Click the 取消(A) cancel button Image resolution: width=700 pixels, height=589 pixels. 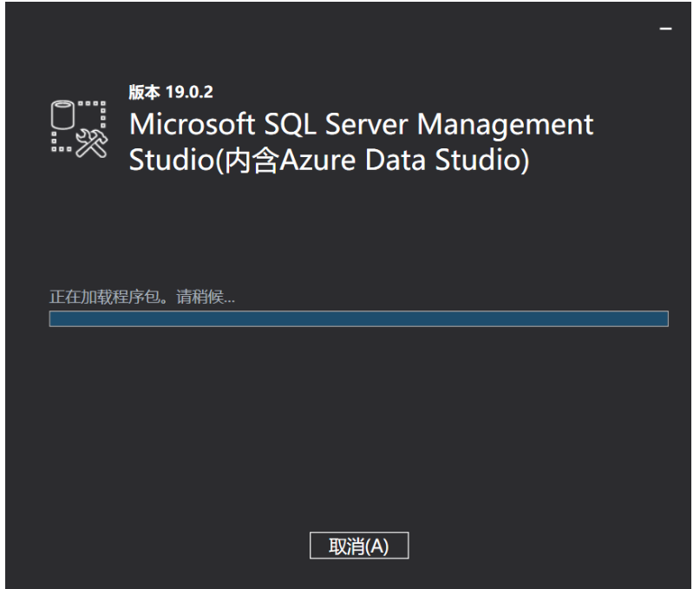[x=359, y=546]
